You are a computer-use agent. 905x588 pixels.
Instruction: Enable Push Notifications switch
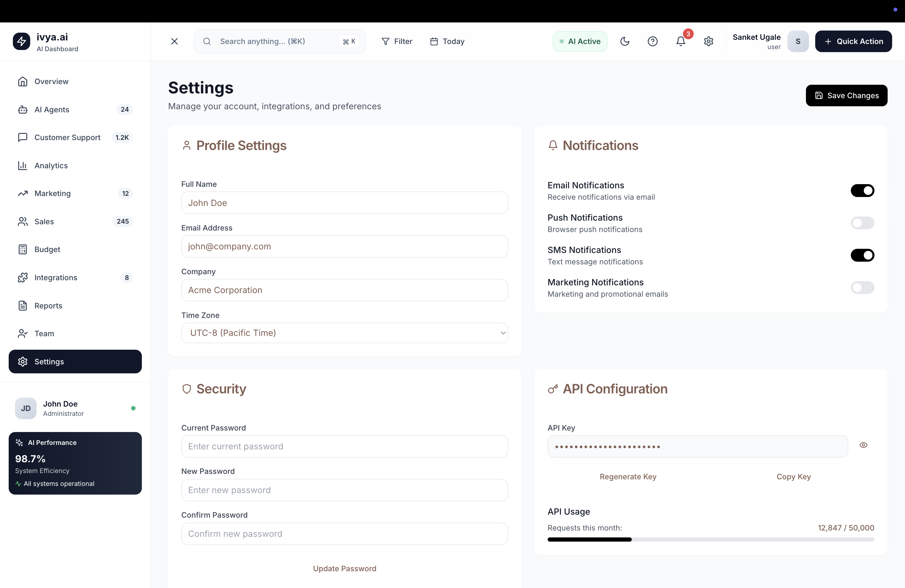pos(862,223)
